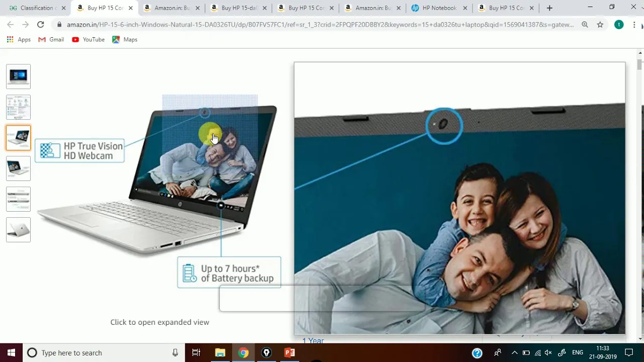Click the HP True Vision HD Webcam label
The width and height of the screenshot is (644, 362).
pyautogui.click(x=79, y=151)
